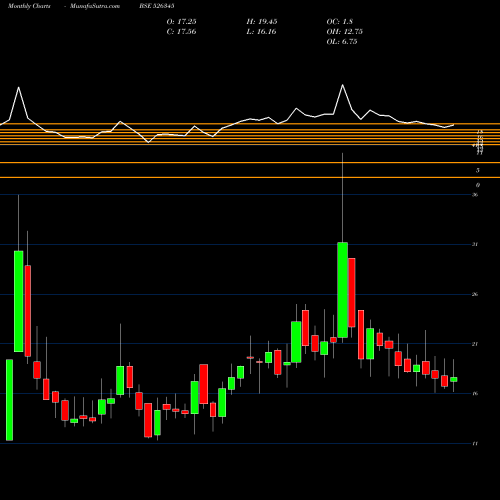Click the price axis label 21
Screen dimensions: 500x500
click(x=475, y=344)
